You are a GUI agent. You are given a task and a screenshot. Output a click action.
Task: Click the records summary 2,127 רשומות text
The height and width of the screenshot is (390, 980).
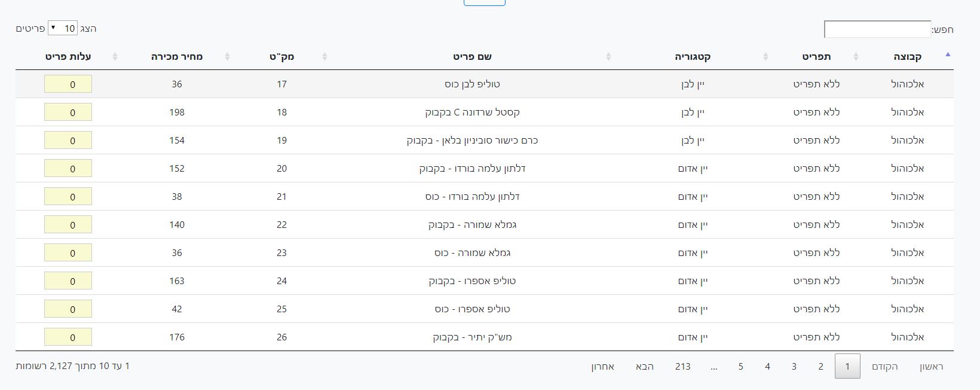pos(73,365)
